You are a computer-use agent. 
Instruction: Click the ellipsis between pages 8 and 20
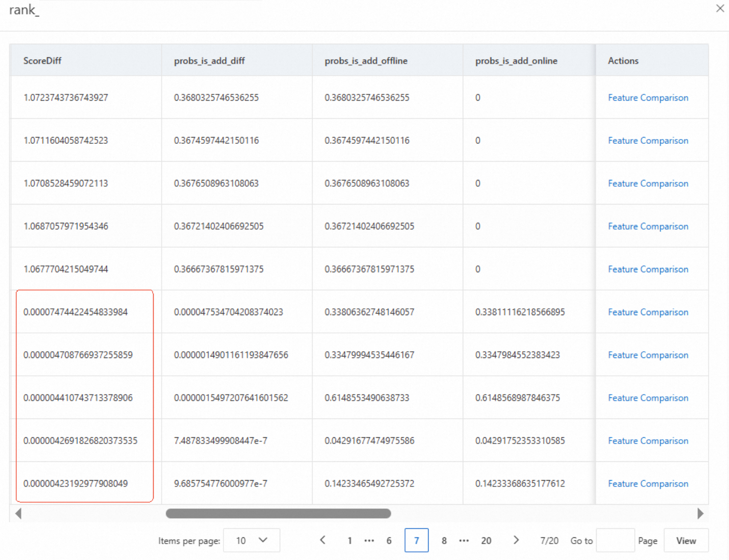[464, 541]
